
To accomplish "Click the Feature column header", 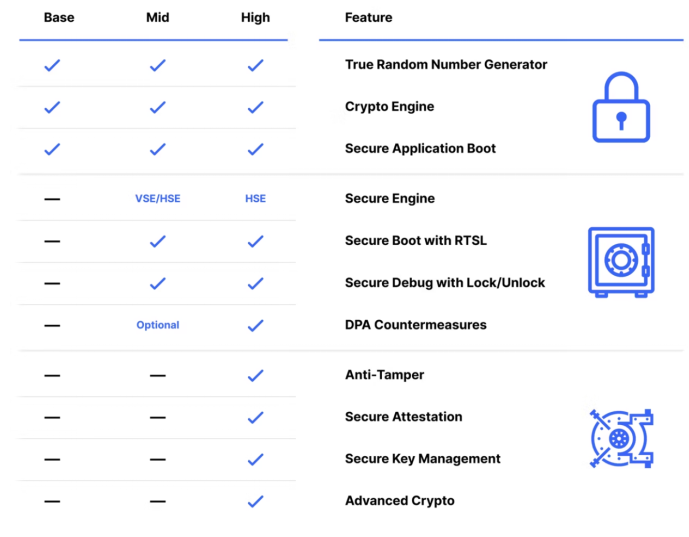I will click(368, 17).
